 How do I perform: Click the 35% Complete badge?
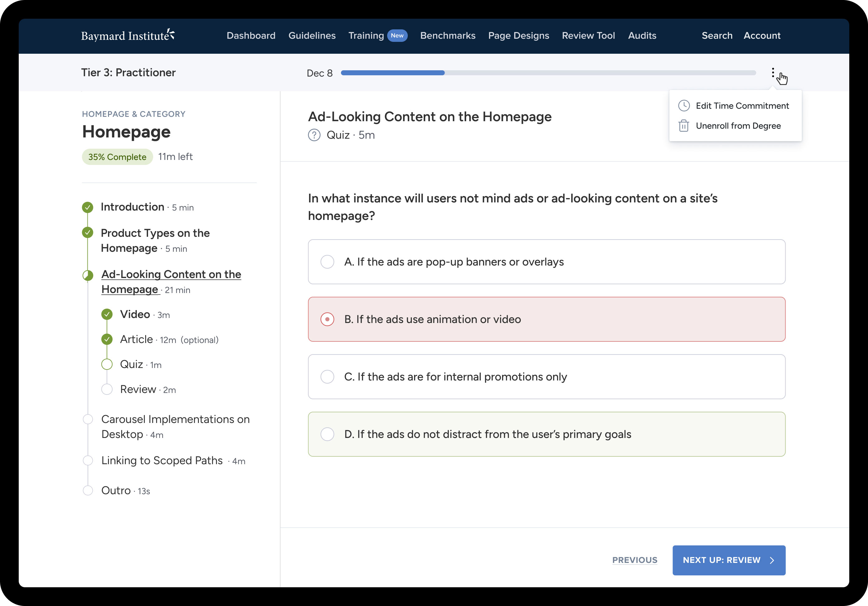pyautogui.click(x=117, y=157)
